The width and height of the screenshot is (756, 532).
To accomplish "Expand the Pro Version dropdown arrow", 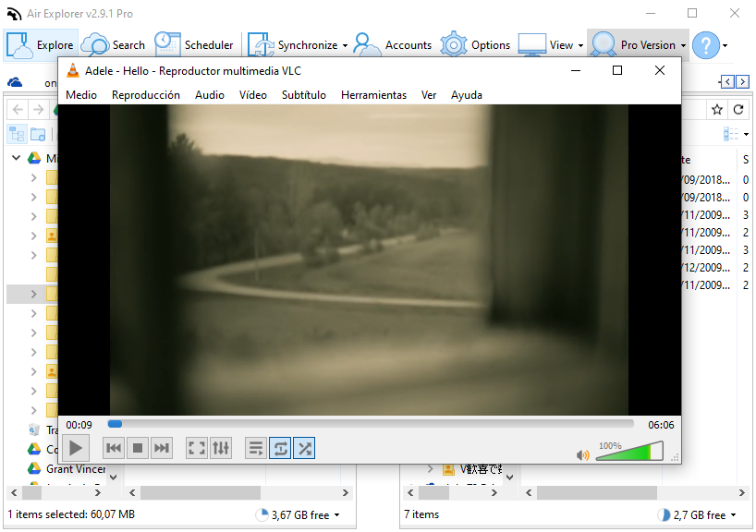I will point(683,46).
